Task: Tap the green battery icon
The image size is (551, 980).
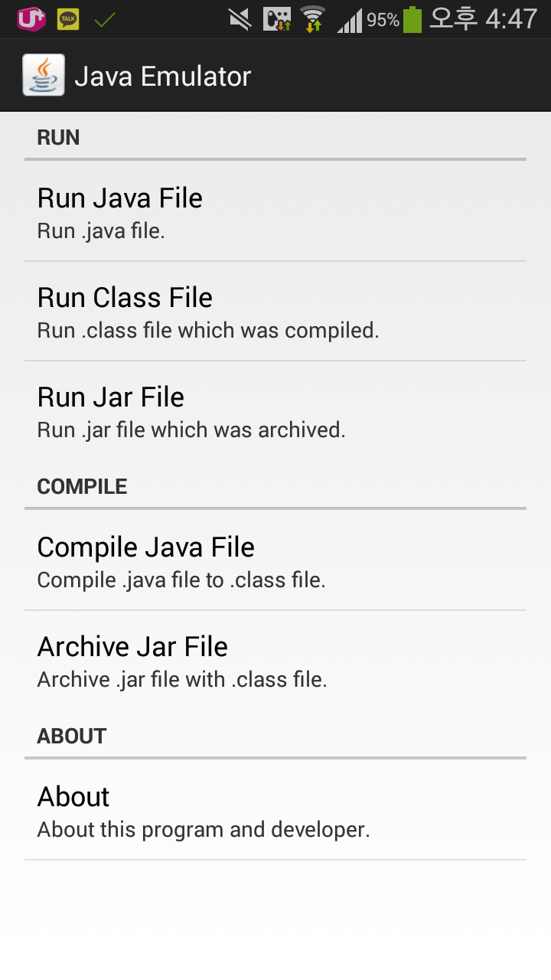Action: pos(412,19)
